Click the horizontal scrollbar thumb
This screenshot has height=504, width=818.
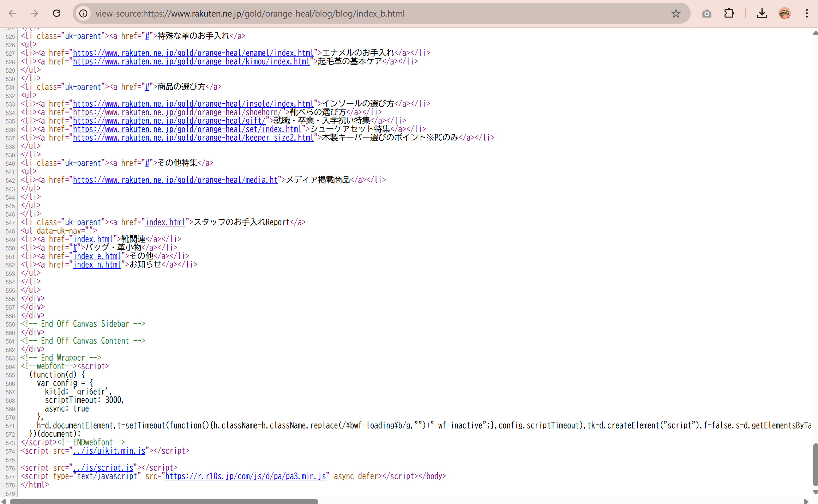pyautogui.click(x=164, y=501)
